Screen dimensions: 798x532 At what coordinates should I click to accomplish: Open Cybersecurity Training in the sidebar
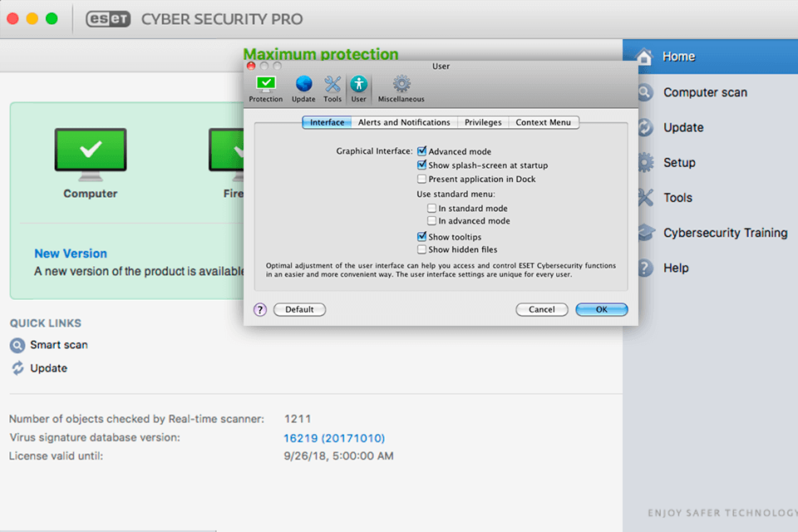pyautogui.click(x=725, y=233)
